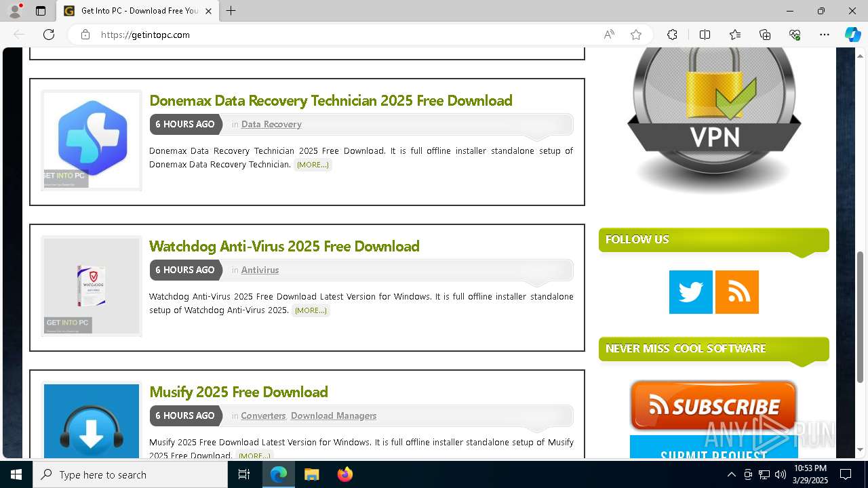
Task: Click NEVER MISS COOL SOFTWARE heading
Action: point(714,349)
